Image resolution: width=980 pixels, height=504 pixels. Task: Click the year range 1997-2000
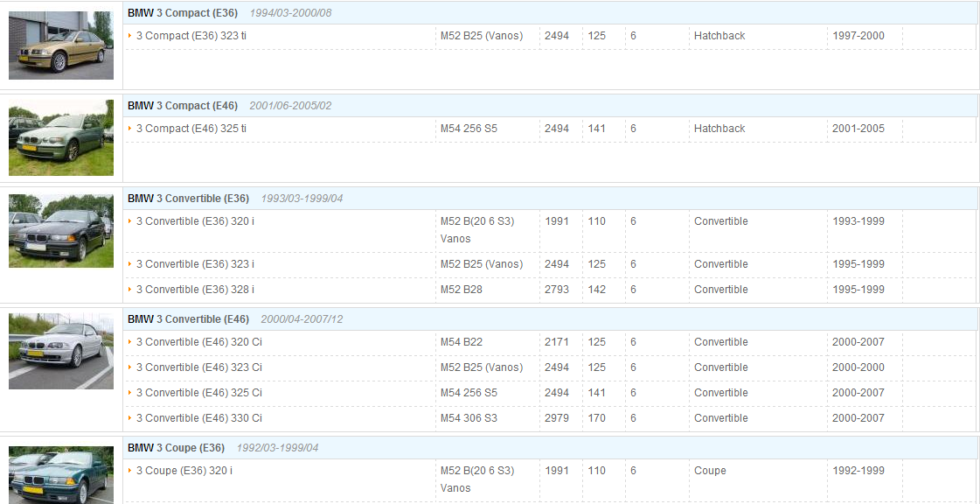[x=858, y=36]
